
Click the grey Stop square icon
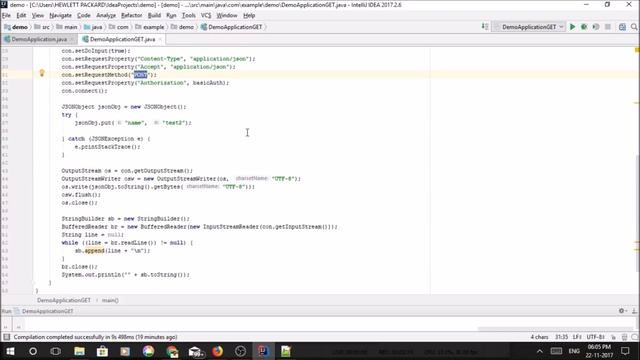(x=608, y=27)
